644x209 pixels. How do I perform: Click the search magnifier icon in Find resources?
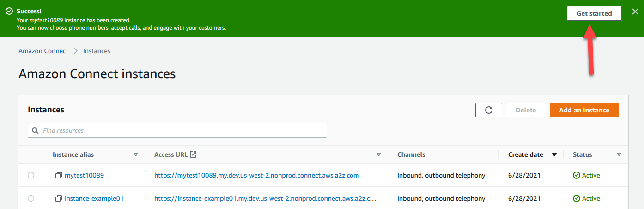[36, 131]
